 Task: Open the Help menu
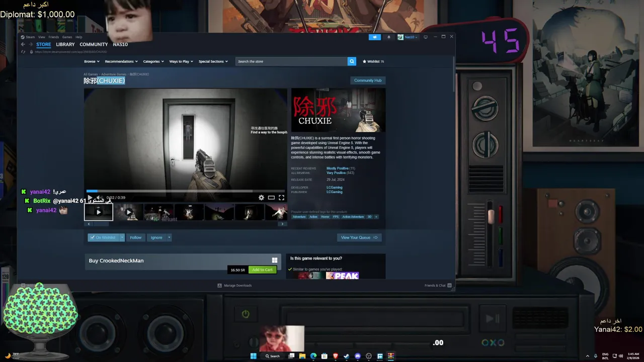[78, 37]
